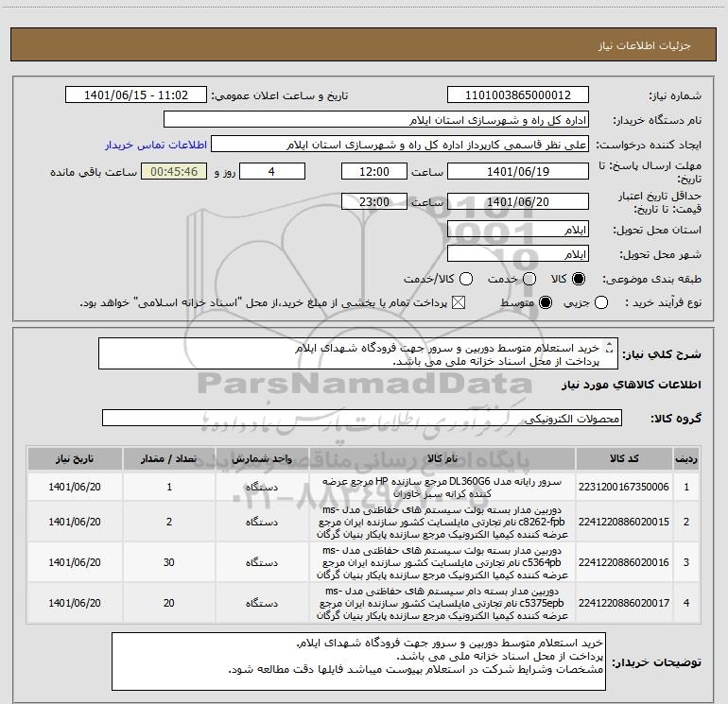This screenshot has width=728, height=704.
Task: Click the جزئیات اطلاعات نیاز header bar
Action: pos(363,44)
